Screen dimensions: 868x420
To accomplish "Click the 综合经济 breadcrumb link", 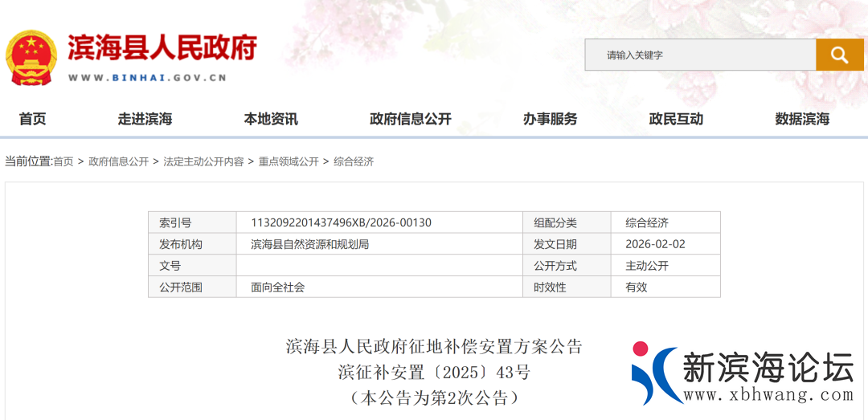I will pyautogui.click(x=354, y=161).
